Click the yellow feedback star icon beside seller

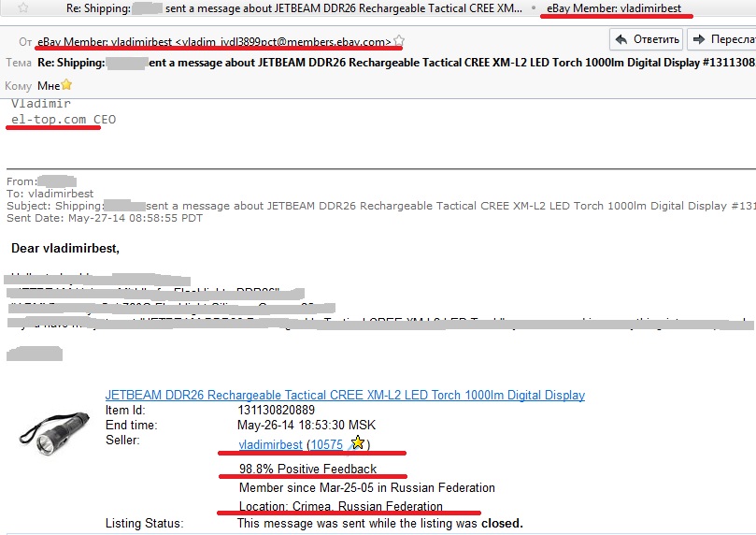(357, 442)
